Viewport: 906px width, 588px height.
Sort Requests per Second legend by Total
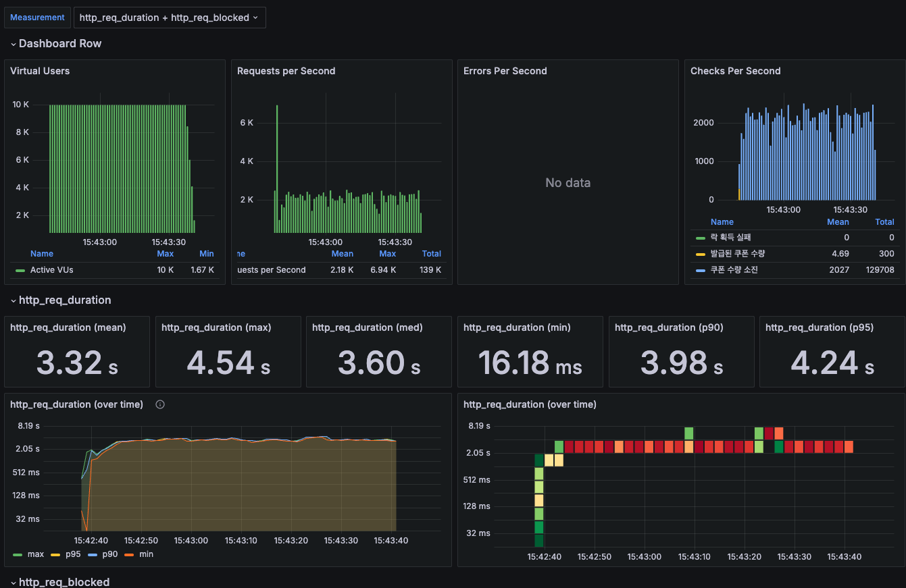point(432,254)
